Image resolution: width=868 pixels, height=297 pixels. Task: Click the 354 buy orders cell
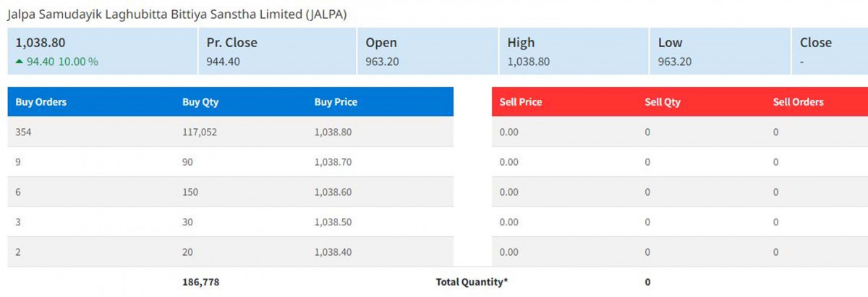point(24,133)
